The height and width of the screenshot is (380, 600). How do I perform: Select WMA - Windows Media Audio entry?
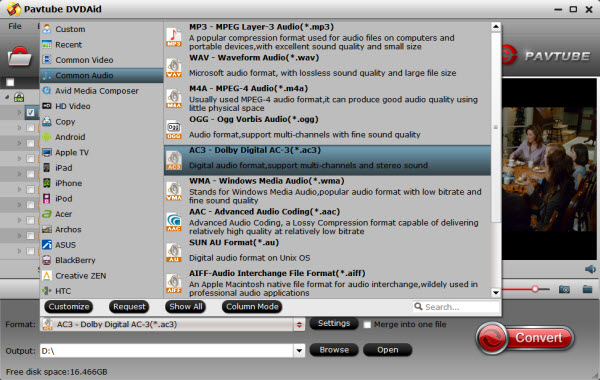tap(327, 191)
